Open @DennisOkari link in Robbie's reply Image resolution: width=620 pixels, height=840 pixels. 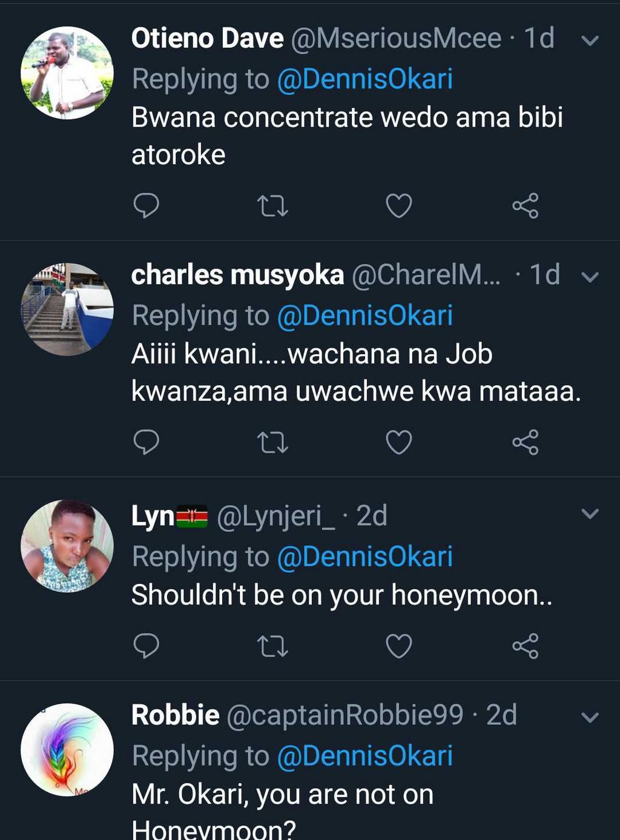364,756
